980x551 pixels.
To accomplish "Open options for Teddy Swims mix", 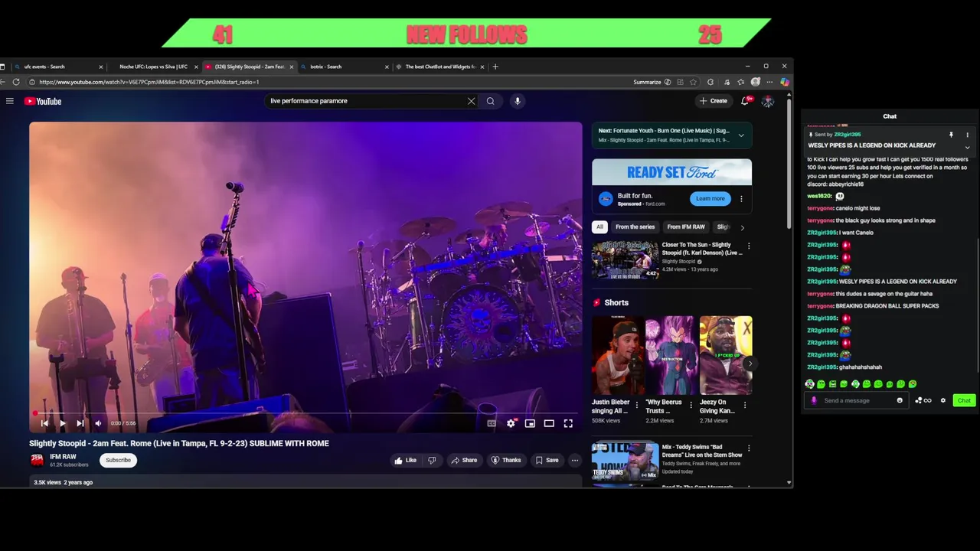I will [749, 448].
